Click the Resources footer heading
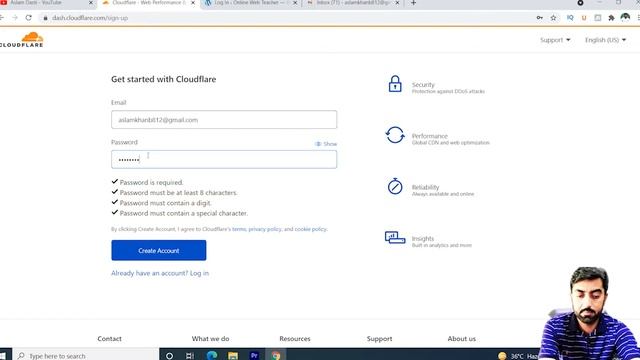This screenshot has width=640, height=360. pyautogui.click(x=295, y=338)
